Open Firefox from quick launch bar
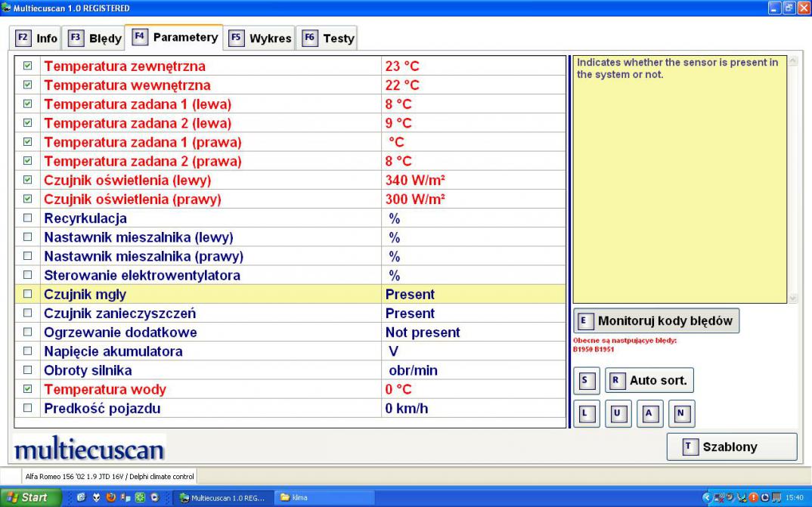The width and height of the screenshot is (812, 507). coord(111,497)
